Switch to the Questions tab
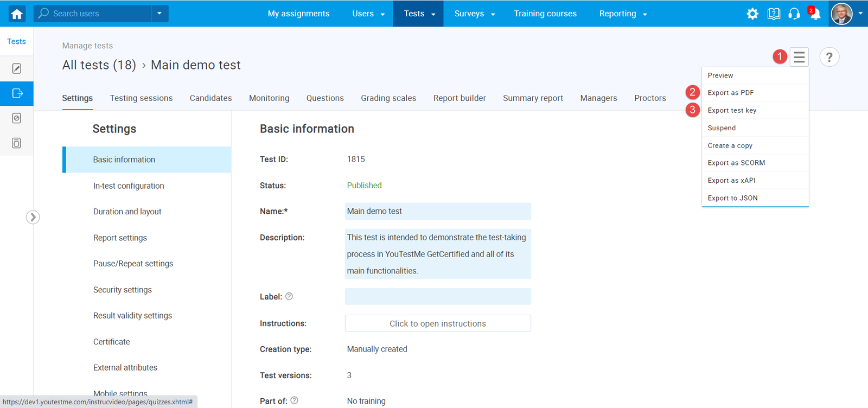 pyautogui.click(x=325, y=98)
